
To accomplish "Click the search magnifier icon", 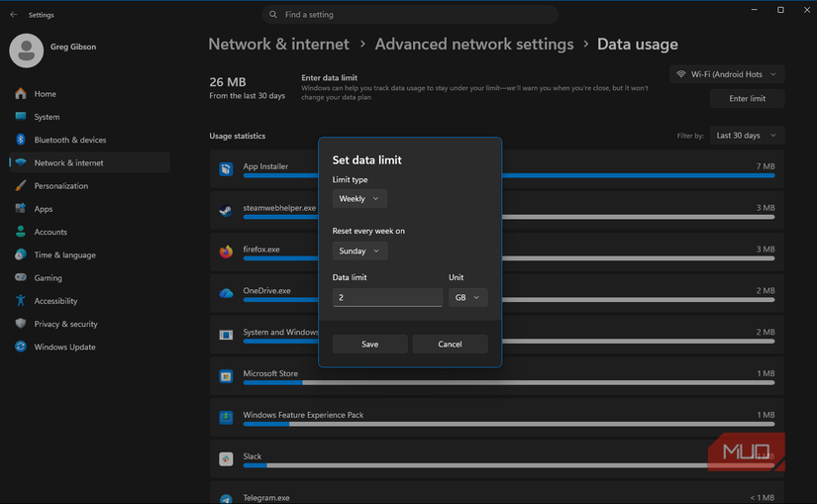I will coord(273,15).
